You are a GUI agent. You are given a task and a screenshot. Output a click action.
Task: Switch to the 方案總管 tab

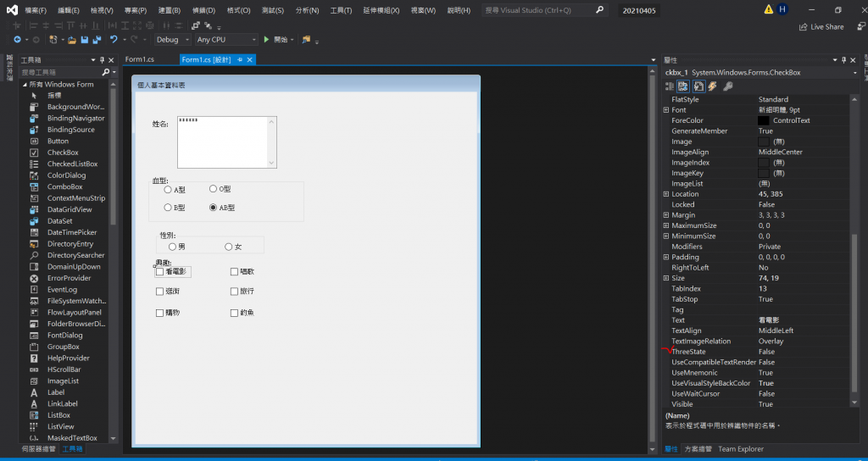click(x=698, y=449)
